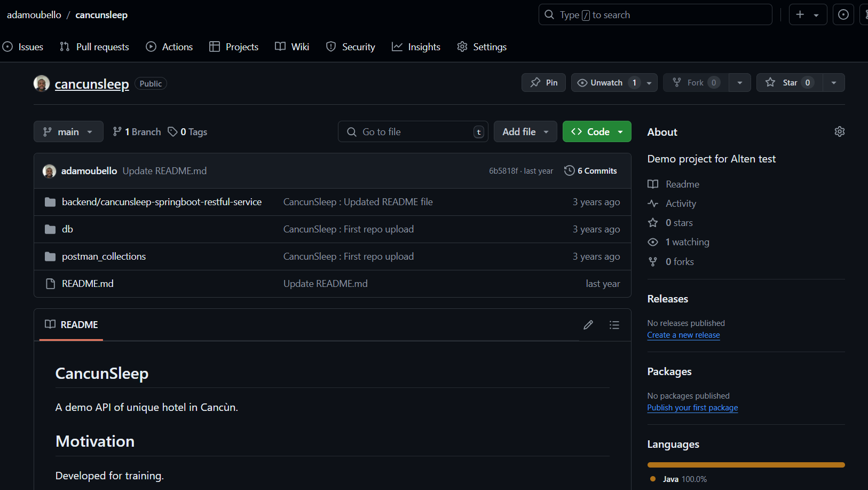Viewport: 868px width, 490px height.
Task: Open About settings gear icon
Action: coord(840,131)
